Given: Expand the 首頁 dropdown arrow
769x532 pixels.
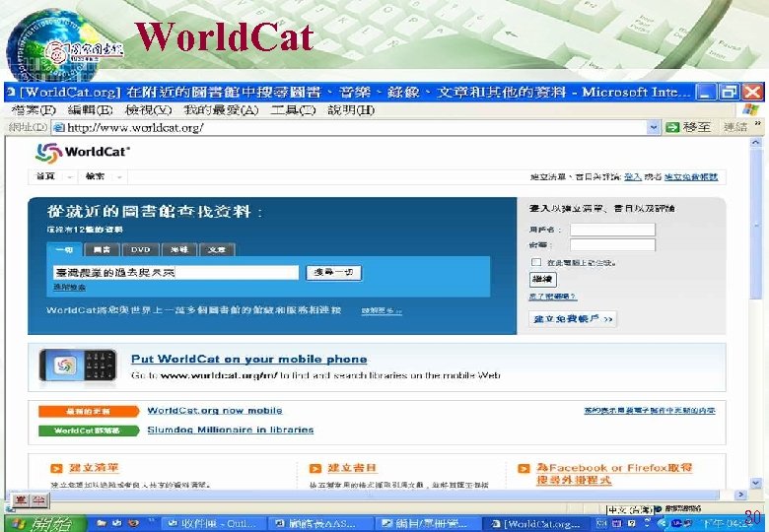Looking at the screenshot, I should click(x=70, y=177).
